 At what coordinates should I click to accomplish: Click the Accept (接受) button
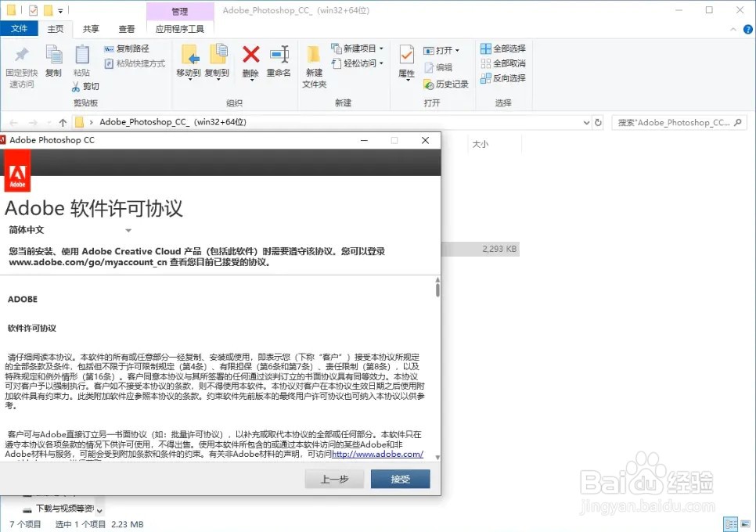click(x=400, y=479)
